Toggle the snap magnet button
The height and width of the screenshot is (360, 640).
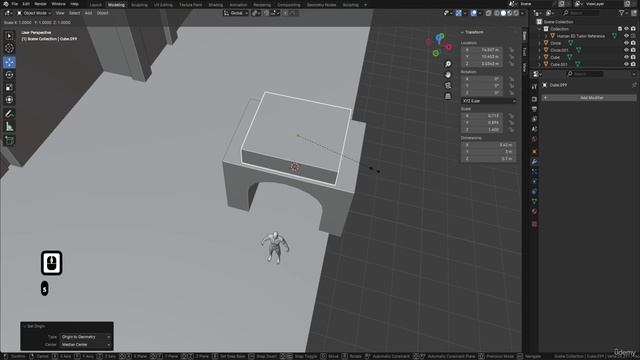pyautogui.click(x=267, y=13)
